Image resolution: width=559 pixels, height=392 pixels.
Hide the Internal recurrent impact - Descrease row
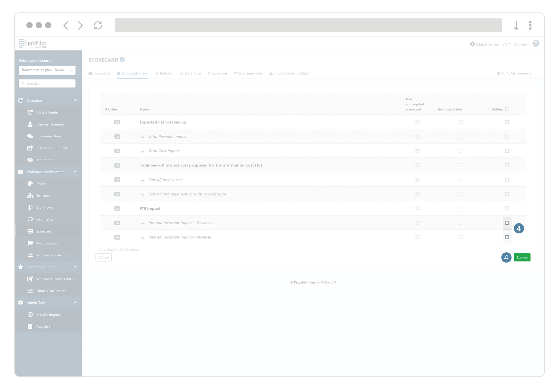pyautogui.click(x=507, y=223)
